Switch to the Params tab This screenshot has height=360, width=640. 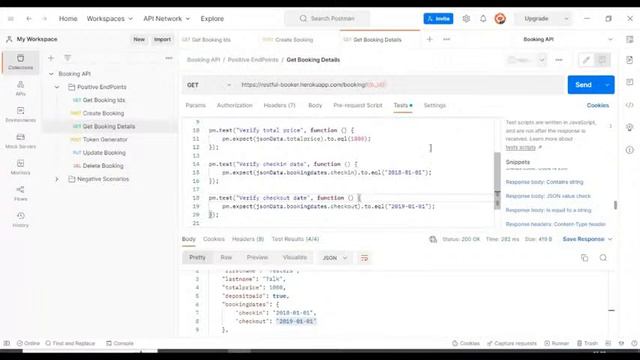coord(196,105)
